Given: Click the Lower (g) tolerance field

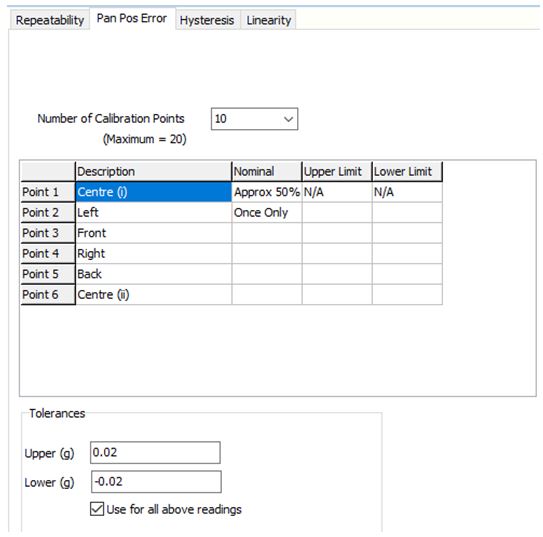Looking at the screenshot, I should click(156, 482).
